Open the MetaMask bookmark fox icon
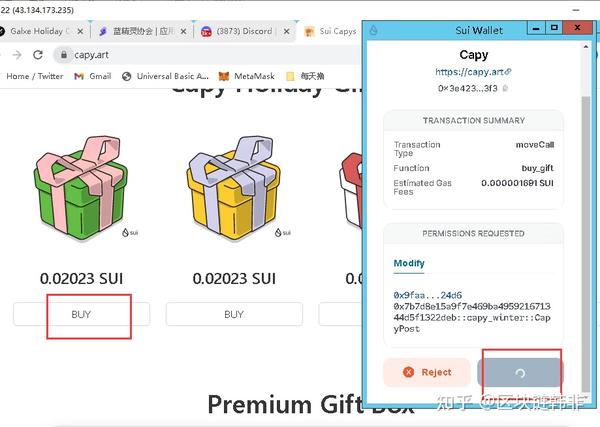600x427 pixels. [x=224, y=76]
